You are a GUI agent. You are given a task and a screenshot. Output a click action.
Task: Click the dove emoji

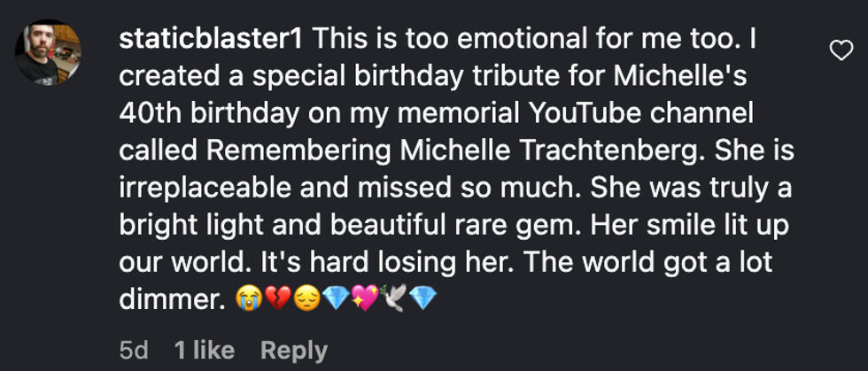pos(396,301)
